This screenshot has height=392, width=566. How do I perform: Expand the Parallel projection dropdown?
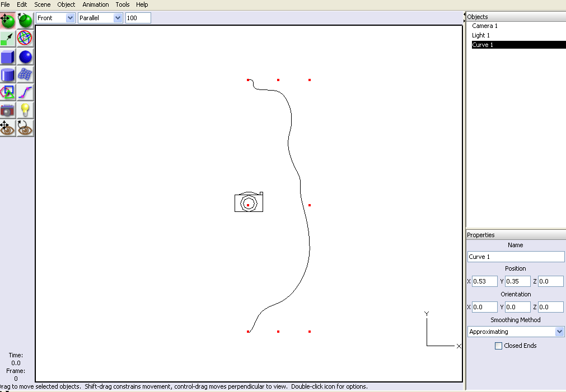[x=100, y=18]
